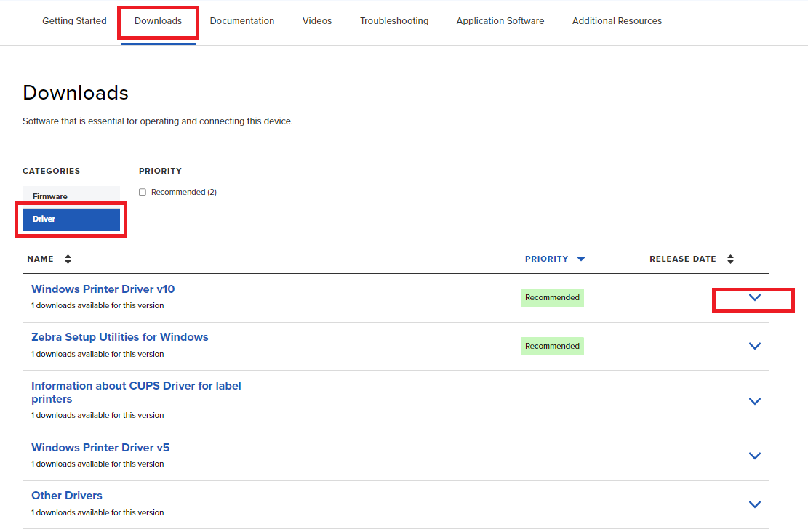Go to the Videos tab
The image size is (808, 532).
pyautogui.click(x=317, y=21)
